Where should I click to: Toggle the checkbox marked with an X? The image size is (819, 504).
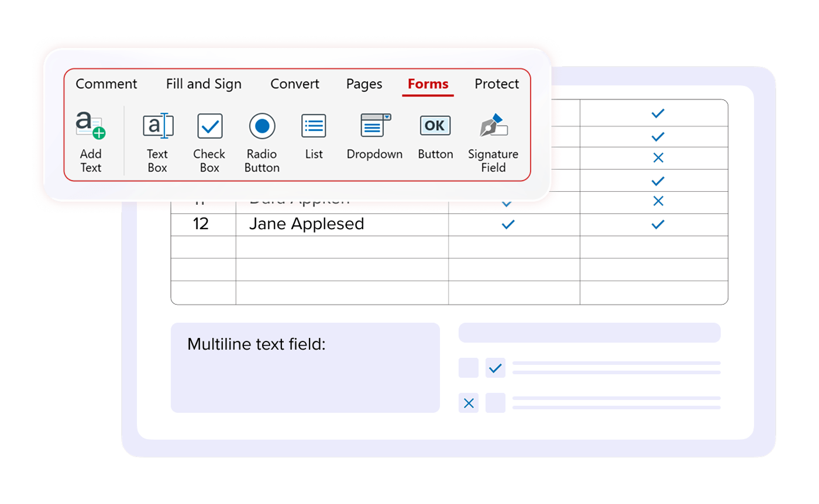click(x=469, y=403)
